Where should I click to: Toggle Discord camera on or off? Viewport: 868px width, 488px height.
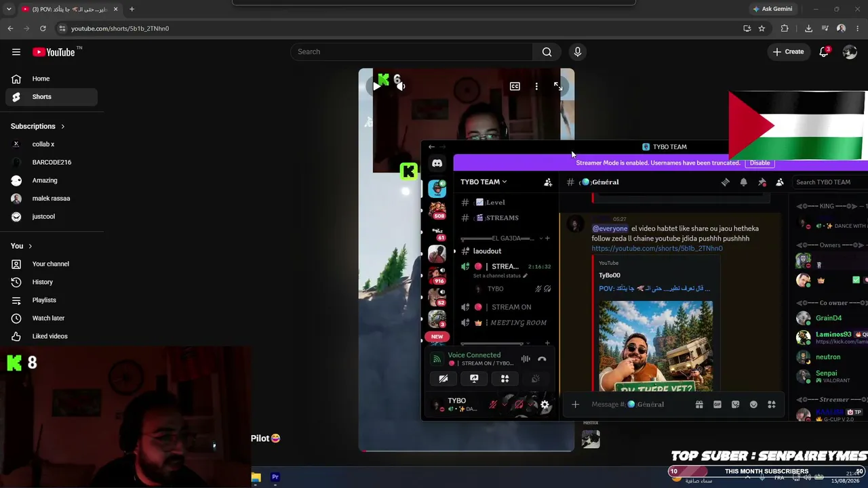pyautogui.click(x=443, y=379)
